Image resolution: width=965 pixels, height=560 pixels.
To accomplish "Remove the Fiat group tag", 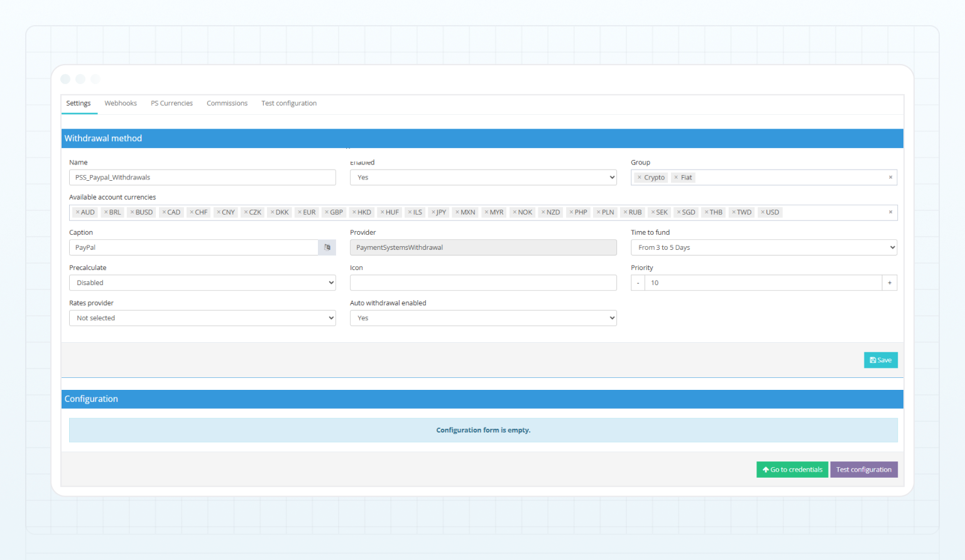I will tap(676, 178).
